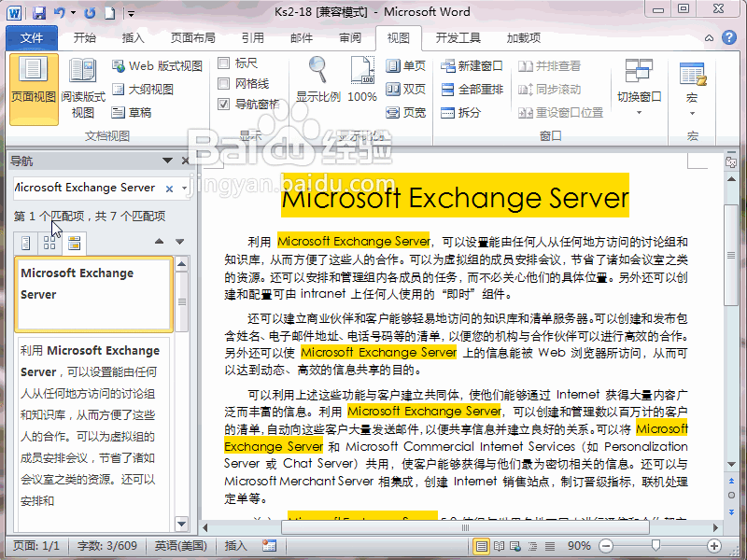Click zoom out minus button
The width and height of the screenshot is (747, 560).
[605, 546]
